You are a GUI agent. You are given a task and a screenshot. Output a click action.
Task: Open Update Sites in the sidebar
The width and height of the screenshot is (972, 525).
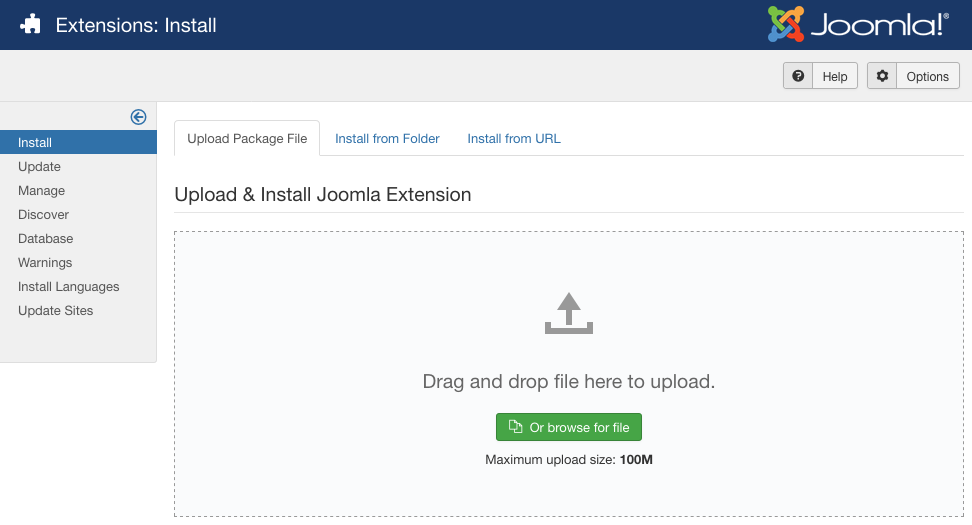55,311
